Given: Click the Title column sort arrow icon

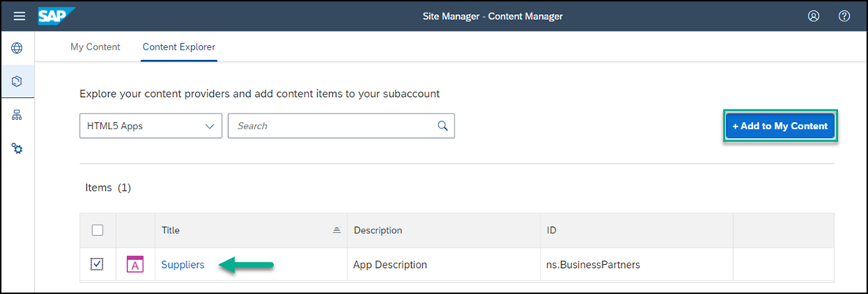Looking at the screenshot, I should click(x=336, y=230).
